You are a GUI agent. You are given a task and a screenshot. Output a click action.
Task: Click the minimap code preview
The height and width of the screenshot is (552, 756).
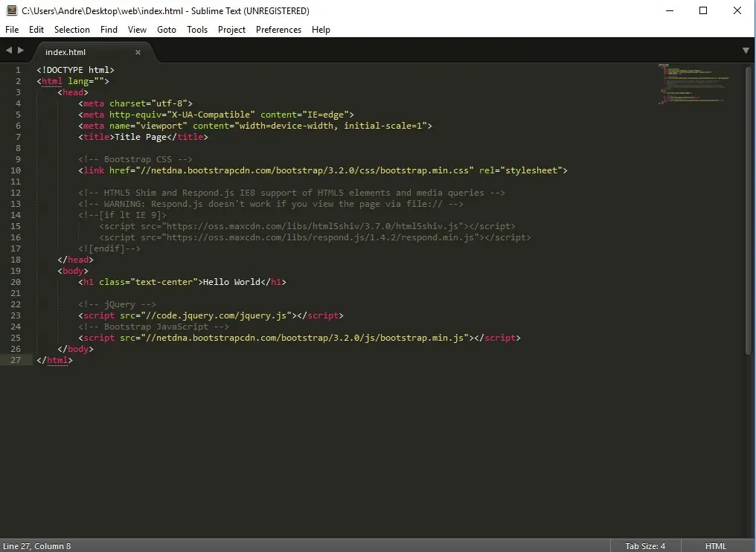point(694,84)
